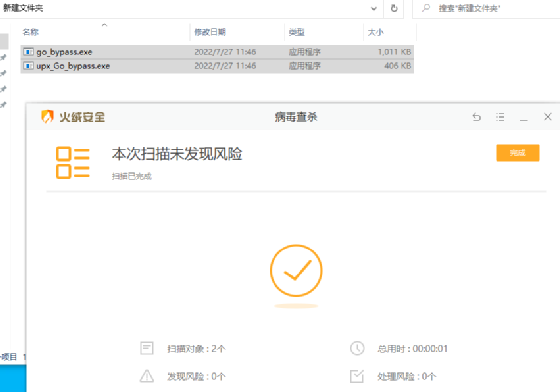Click the search box for 新建文件夹
The width and height of the screenshot is (560, 392).
pyautogui.click(x=486, y=8)
